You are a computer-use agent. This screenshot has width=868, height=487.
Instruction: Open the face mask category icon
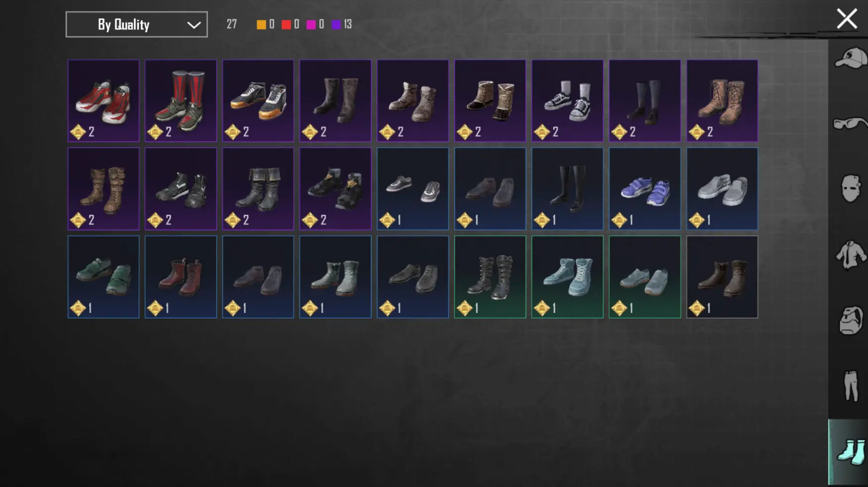point(851,188)
